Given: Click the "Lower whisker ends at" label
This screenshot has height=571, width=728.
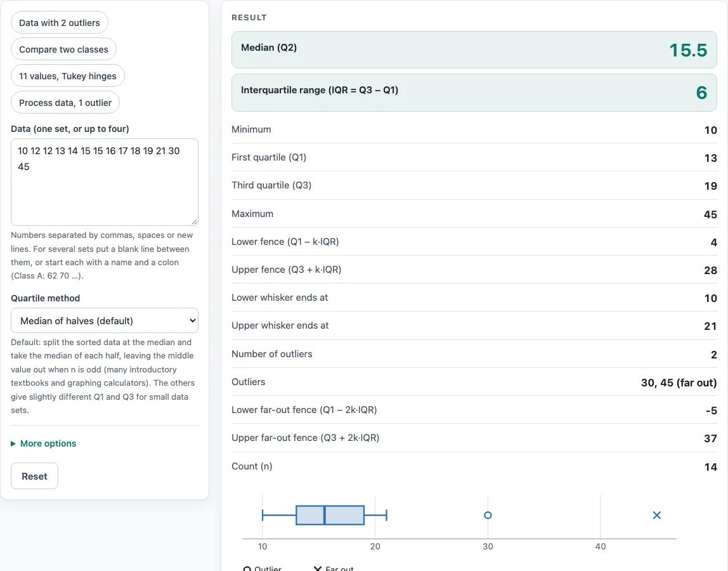Looking at the screenshot, I should [x=280, y=298].
